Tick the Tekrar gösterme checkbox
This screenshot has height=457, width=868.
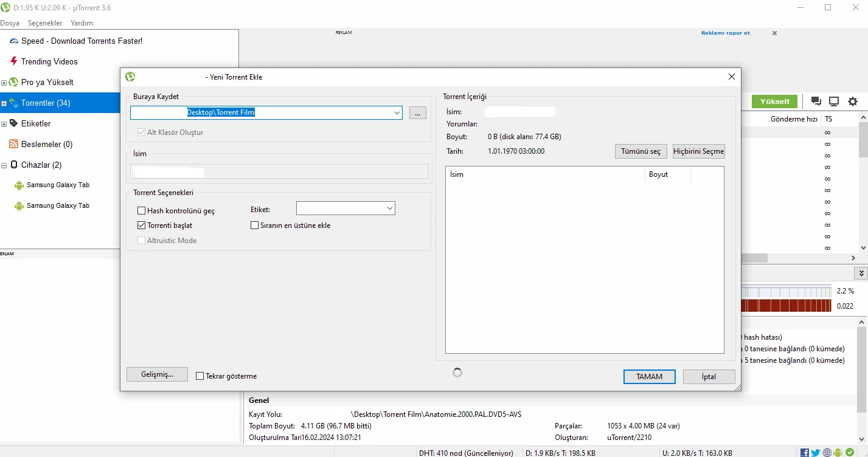point(200,376)
